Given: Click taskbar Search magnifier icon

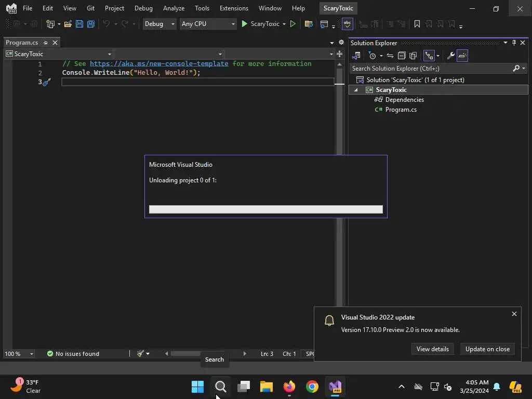Looking at the screenshot, I should point(220,387).
